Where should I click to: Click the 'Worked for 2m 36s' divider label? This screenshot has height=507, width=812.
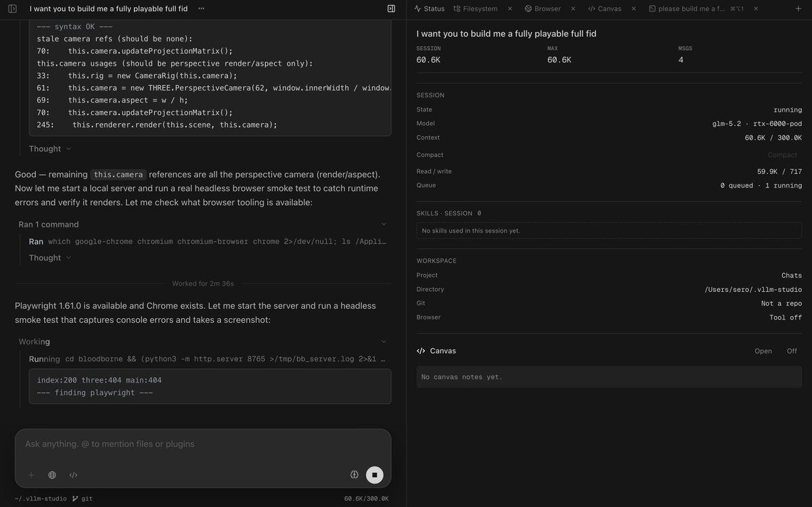point(203,284)
